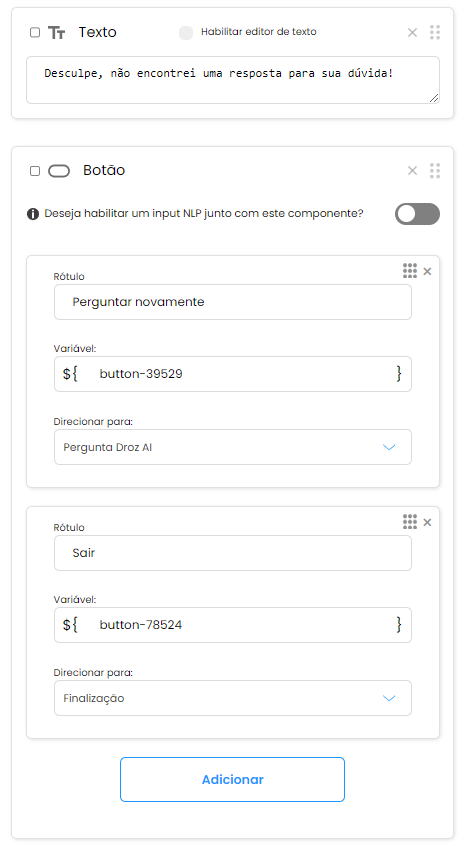Check the Texto component checkbox
This screenshot has height=846, width=465.
tap(35, 32)
